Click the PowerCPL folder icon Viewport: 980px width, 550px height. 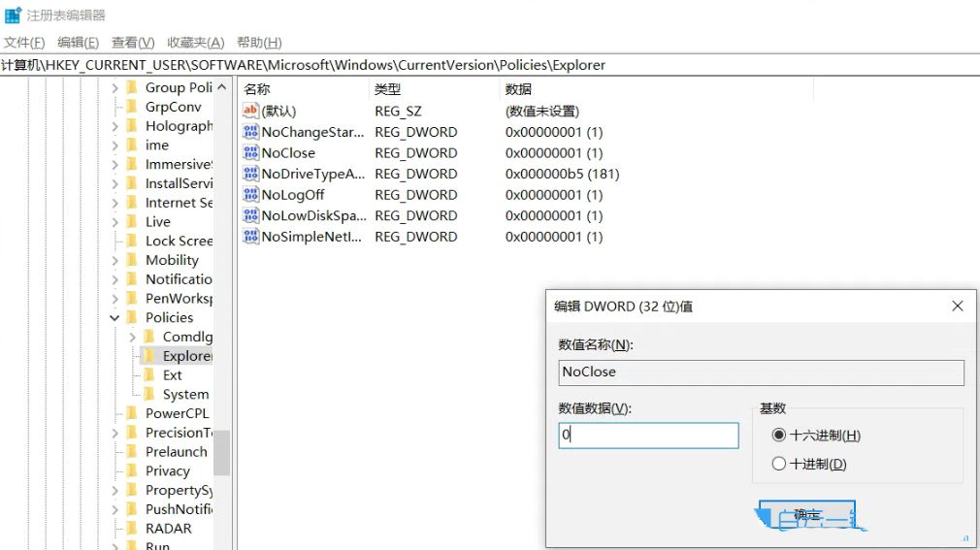(x=132, y=413)
